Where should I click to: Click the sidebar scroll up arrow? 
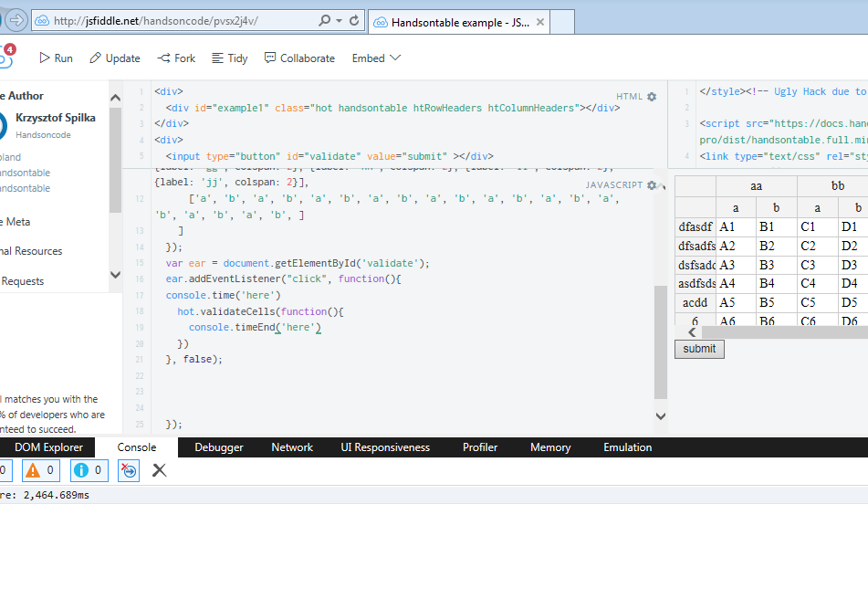(115, 98)
